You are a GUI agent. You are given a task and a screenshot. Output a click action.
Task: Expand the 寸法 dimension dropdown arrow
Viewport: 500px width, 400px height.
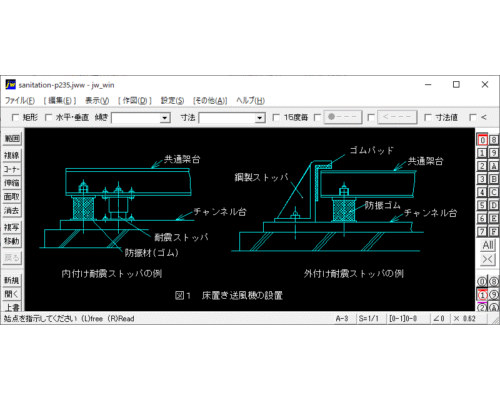[x=260, y=118]
